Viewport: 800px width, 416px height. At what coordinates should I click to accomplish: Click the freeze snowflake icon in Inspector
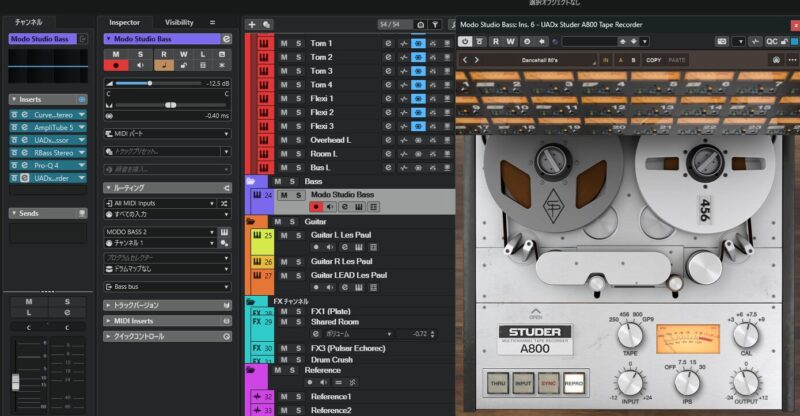click(221, 65)
